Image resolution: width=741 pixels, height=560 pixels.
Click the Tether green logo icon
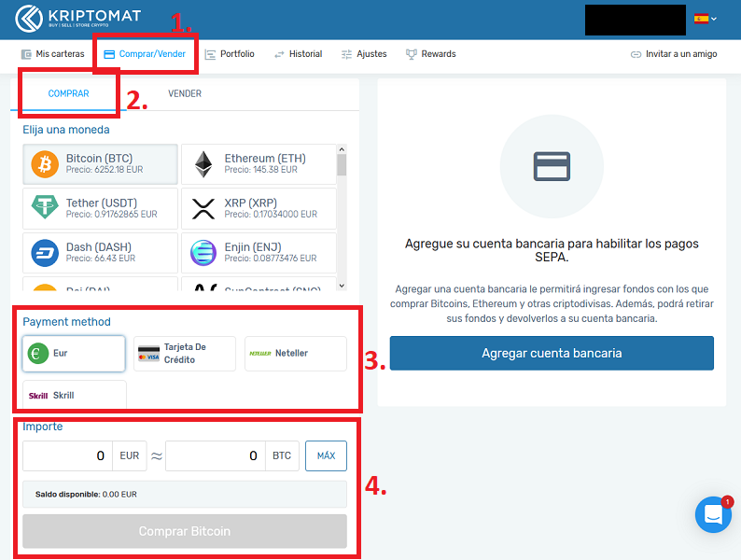45,207
